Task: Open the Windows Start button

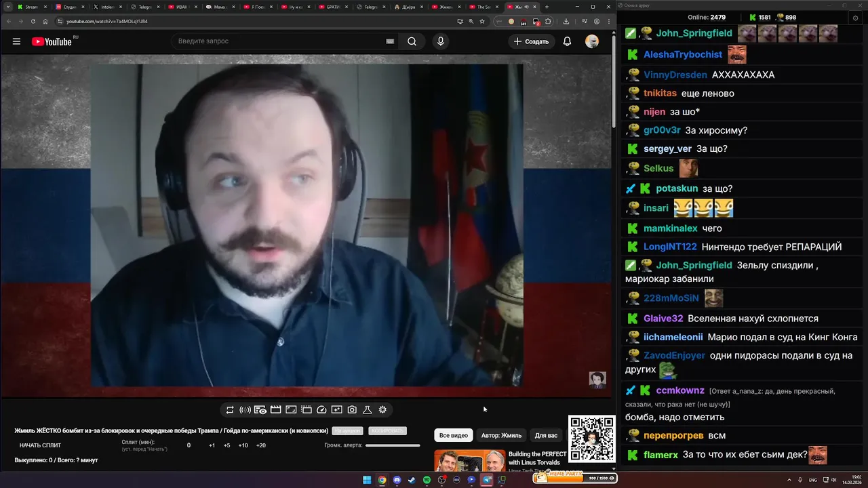Action: [367, 480]
